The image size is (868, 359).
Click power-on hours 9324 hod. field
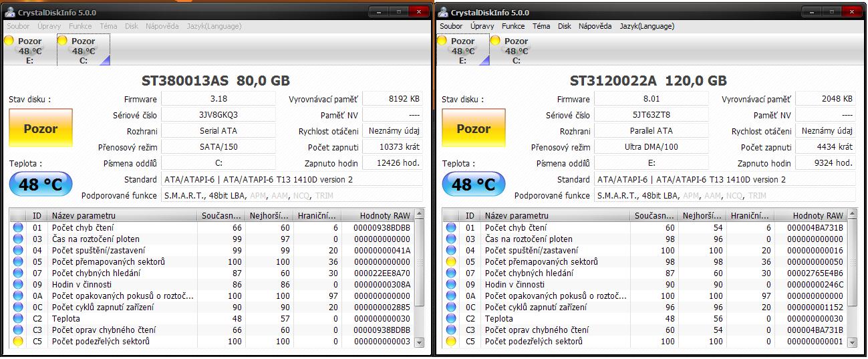click(825, 163)
